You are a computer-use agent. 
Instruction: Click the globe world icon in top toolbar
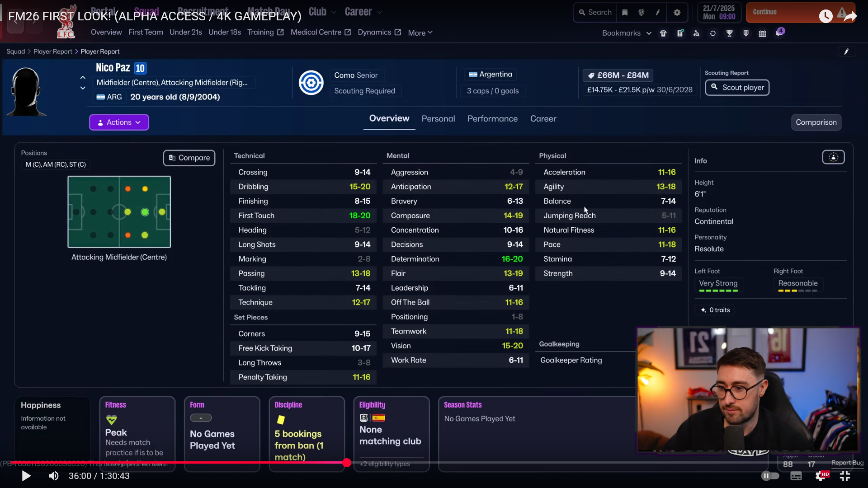tap(641, 13)
